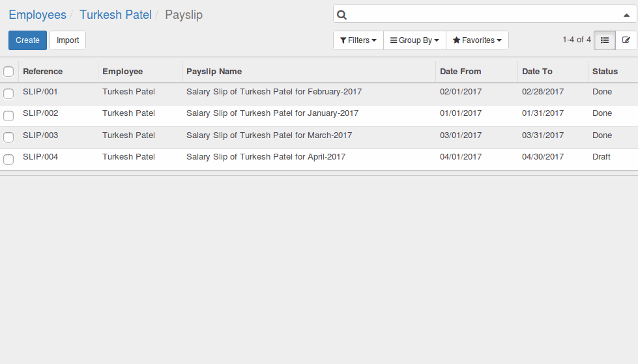Image resolution: width=638 pixels, height=364 pixels.
Task: Tick the SLIP/004 row checkbox
Action: (8, 159)
